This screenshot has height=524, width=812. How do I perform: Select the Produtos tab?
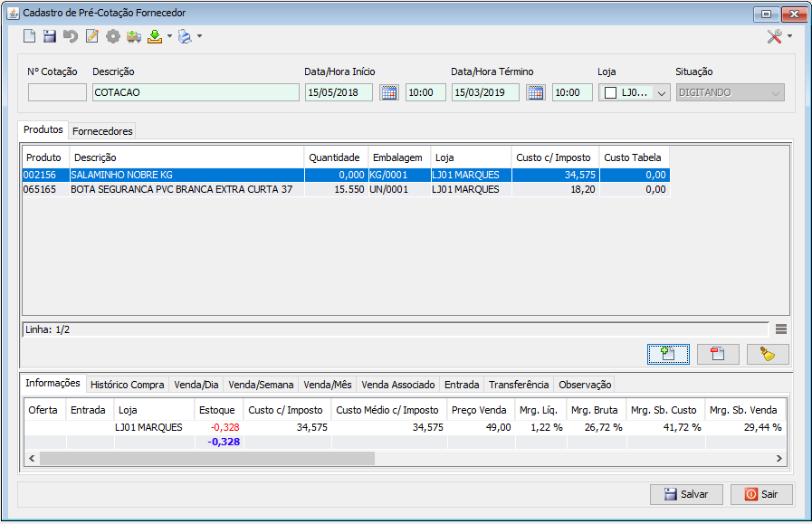(x=43, y=129)
